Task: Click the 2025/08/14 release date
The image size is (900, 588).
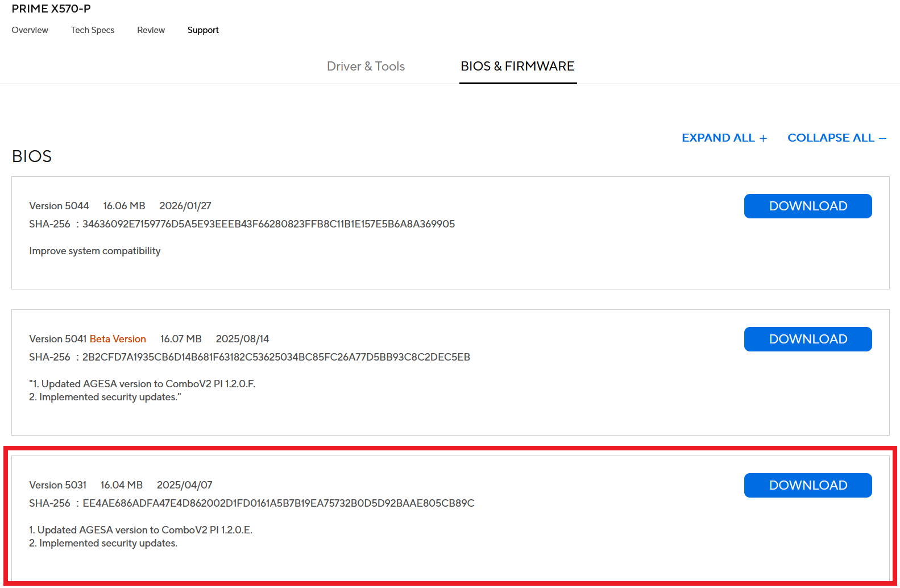Action: point(242,339)
